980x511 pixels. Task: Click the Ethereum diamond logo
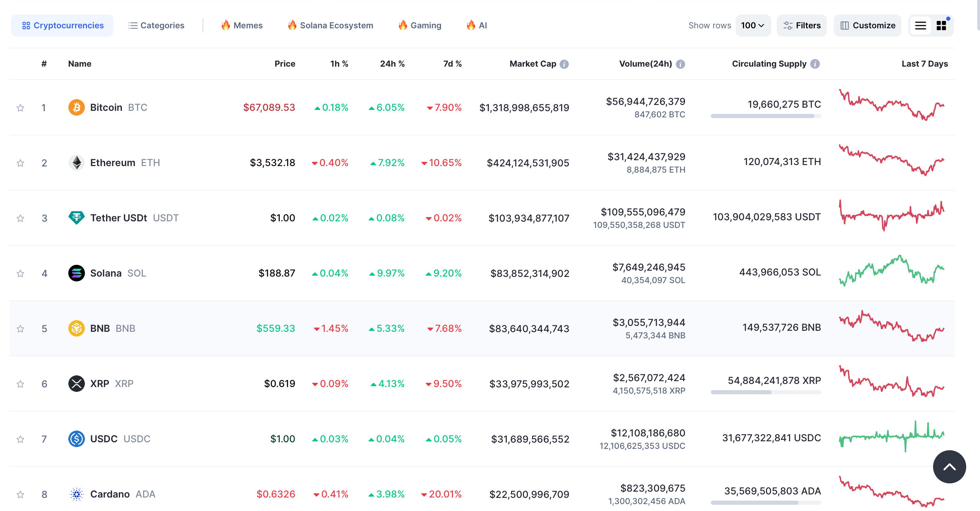click(x=77, y=163)
